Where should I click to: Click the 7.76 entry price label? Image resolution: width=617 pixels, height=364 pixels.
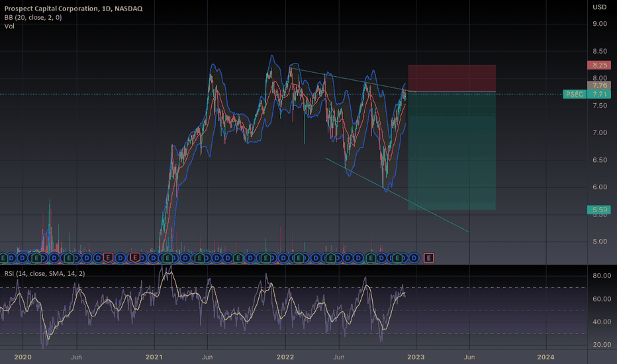pos(599,85)
